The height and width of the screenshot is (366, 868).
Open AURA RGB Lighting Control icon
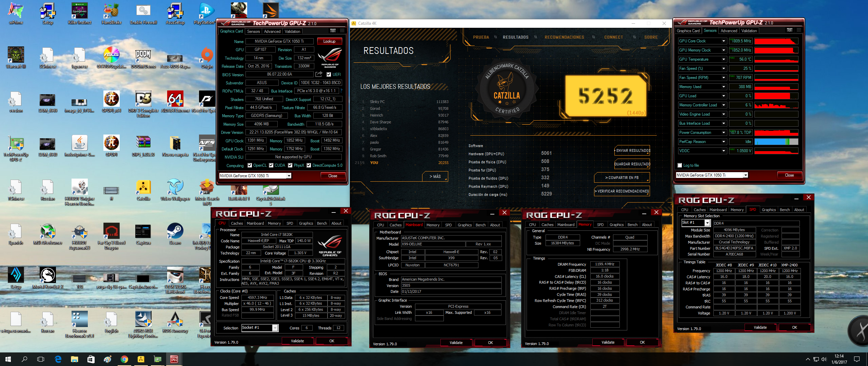[143, 324]
